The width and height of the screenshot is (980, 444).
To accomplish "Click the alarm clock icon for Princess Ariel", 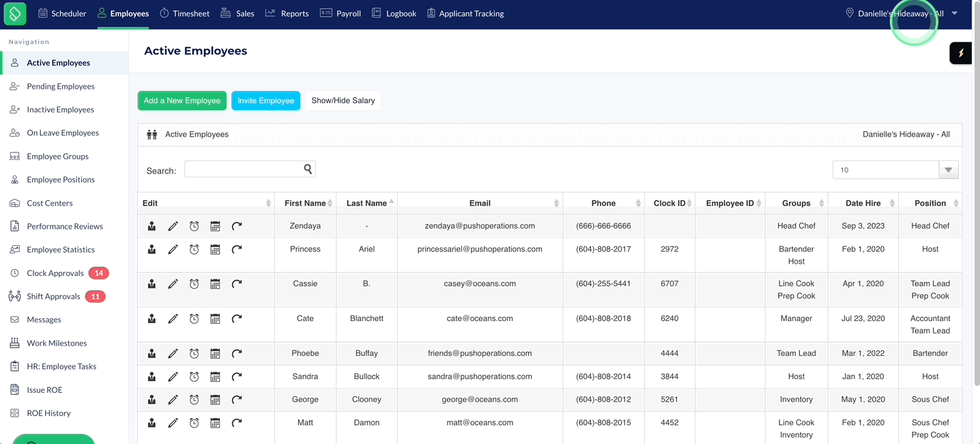I will point(194,249).
